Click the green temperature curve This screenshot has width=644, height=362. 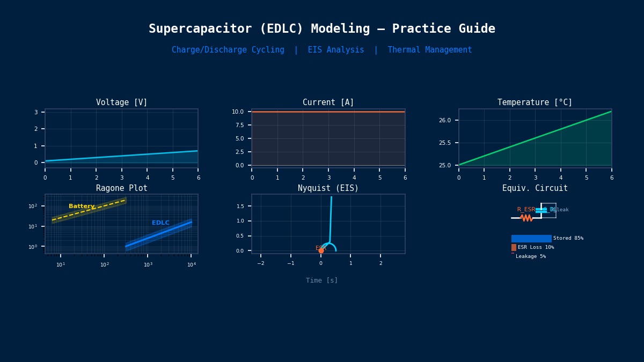[x=535, y=138]
